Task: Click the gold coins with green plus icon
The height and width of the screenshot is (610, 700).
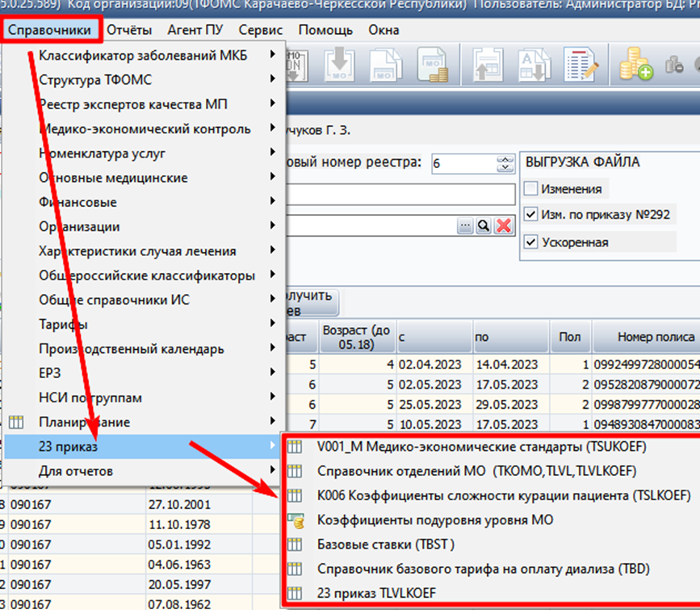Action: 635,65
